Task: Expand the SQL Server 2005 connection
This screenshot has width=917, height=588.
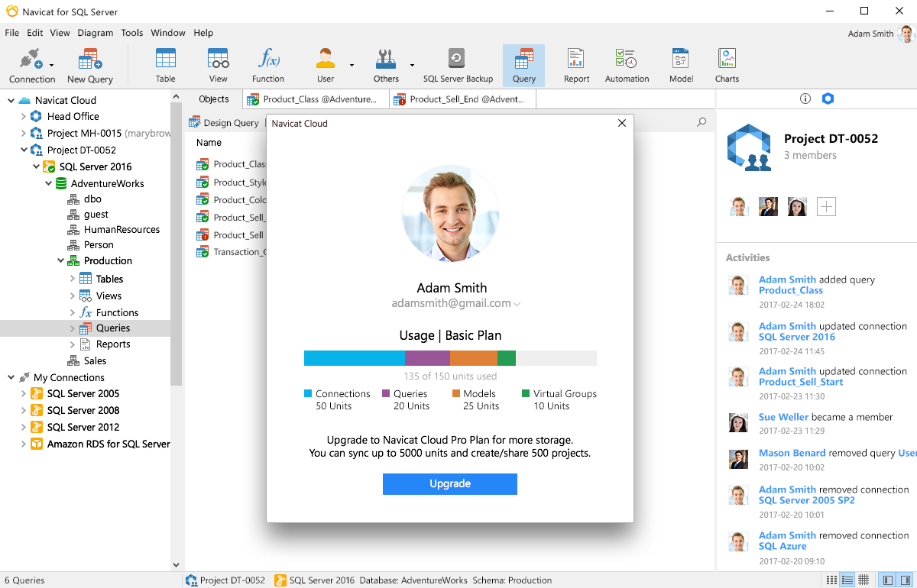Action: (x=23, y=393)
